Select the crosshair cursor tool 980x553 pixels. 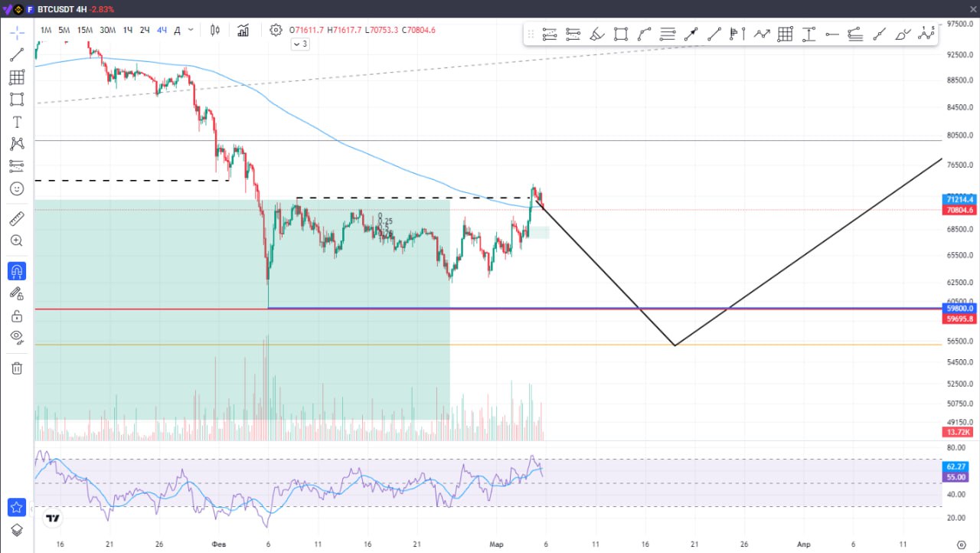[17, 32]
